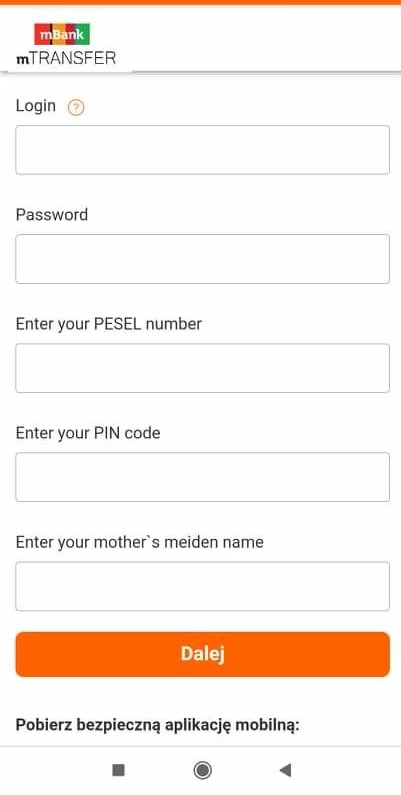Open recent apps with the square button
This screenshot has height=795, width=401.
[118, 771]
